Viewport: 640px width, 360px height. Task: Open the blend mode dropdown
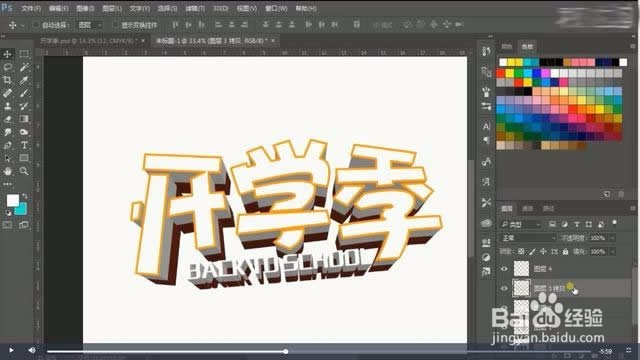click(528, 238)
